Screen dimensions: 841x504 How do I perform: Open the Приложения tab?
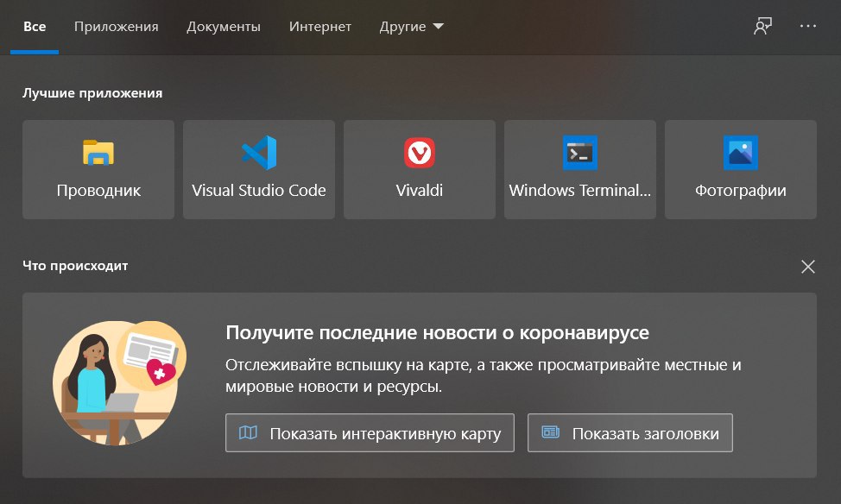tap(116, 27)
